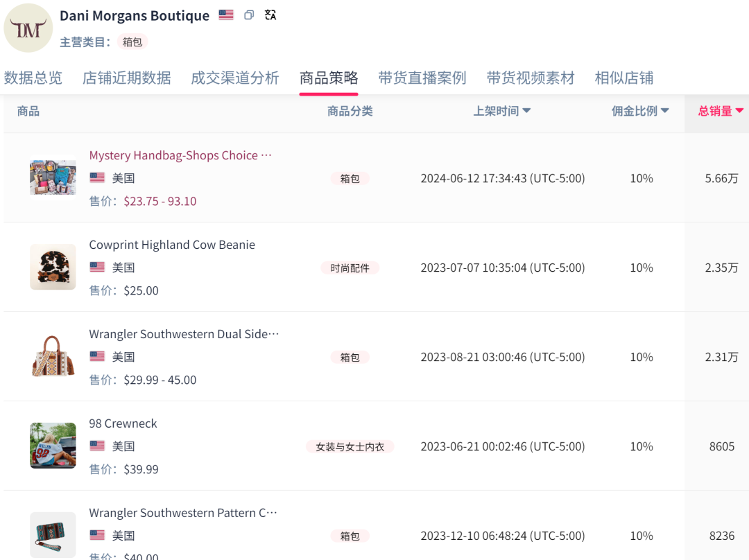Open the 98 Crewneck product link
749x560 pixels.
point(123,423)
